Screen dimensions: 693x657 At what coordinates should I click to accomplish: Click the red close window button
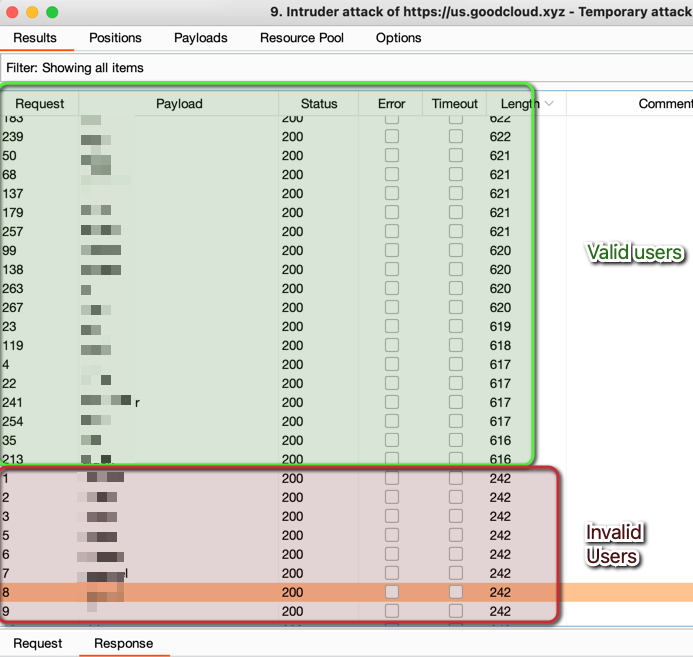(12, 12)
